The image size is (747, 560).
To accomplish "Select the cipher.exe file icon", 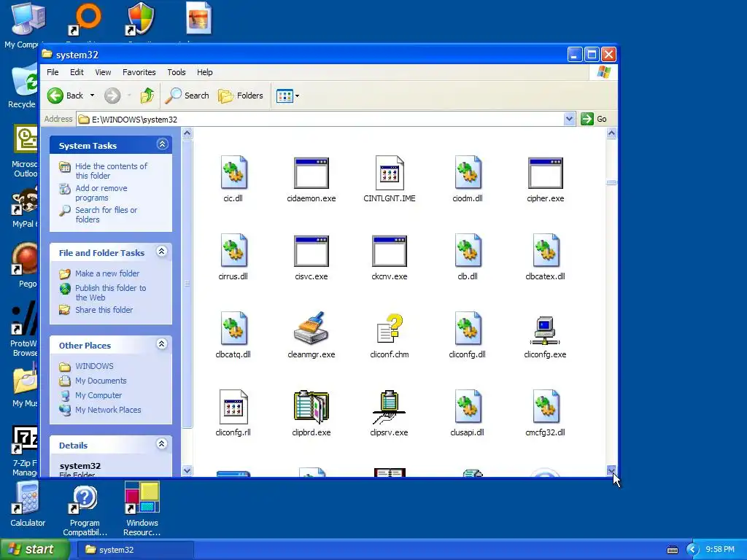I will coord(546,173).
